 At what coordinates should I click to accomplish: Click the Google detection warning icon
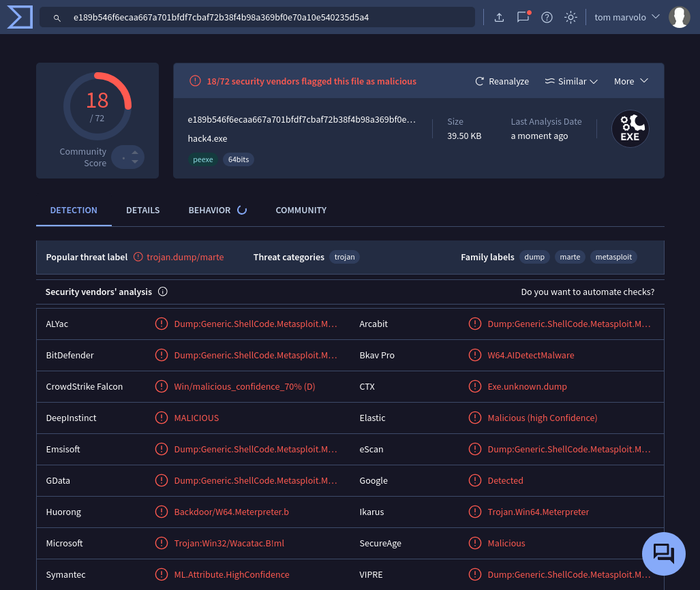click(x=475, y=480)
